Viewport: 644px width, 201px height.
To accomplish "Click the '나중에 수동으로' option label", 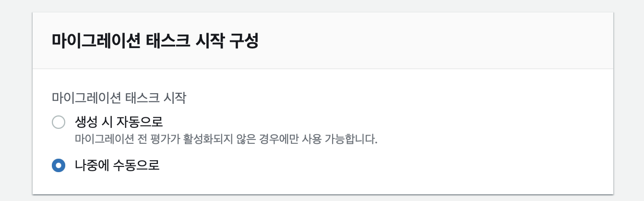I will click(117, 165).
